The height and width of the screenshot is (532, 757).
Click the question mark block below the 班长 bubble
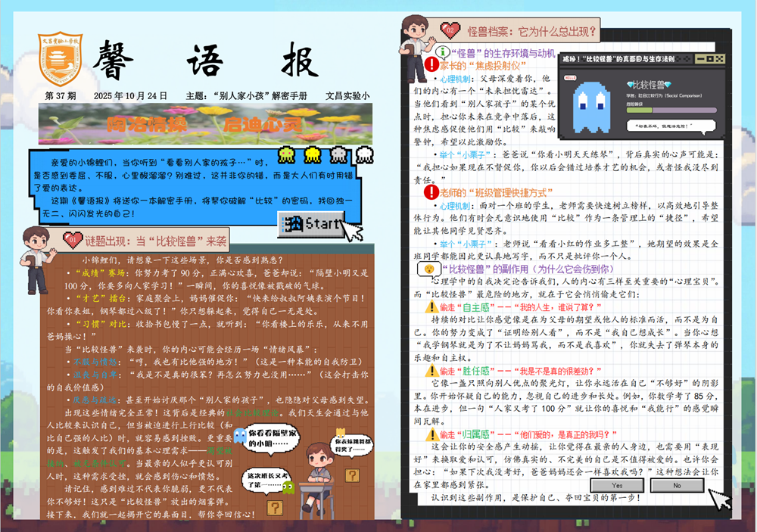click(x=275, y=507)
